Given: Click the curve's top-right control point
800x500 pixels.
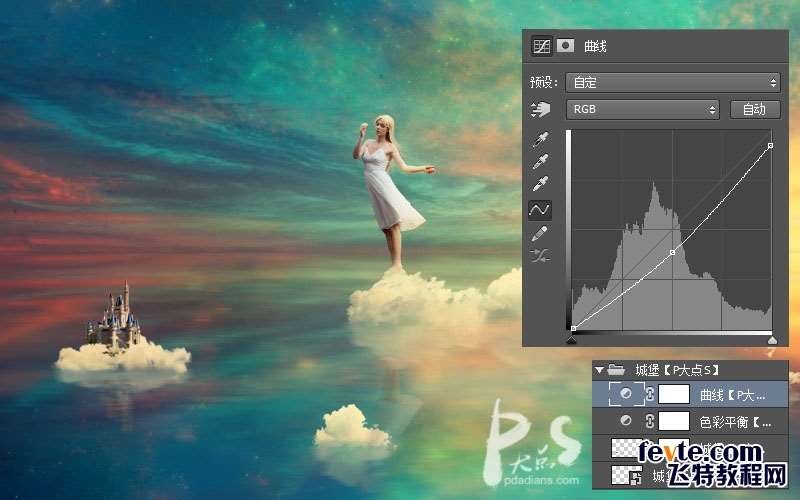Looking at the screenshot, I should [x=770, y=145].
